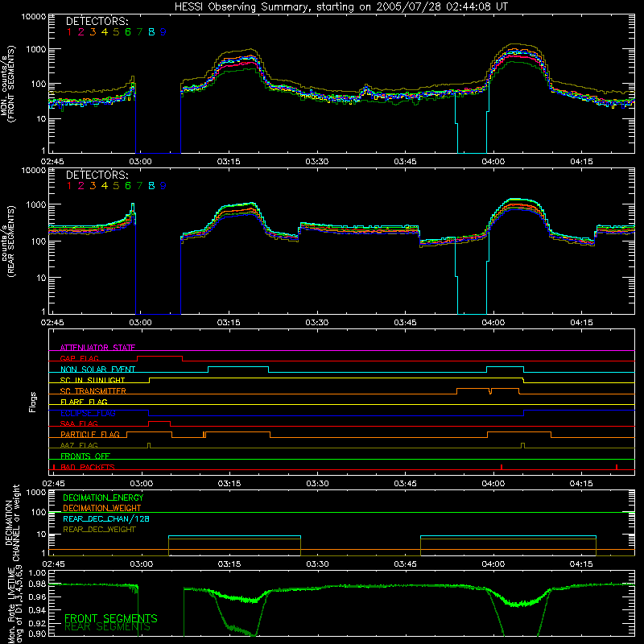Select orange detector 3 in front segments legend

coord(93,32)
